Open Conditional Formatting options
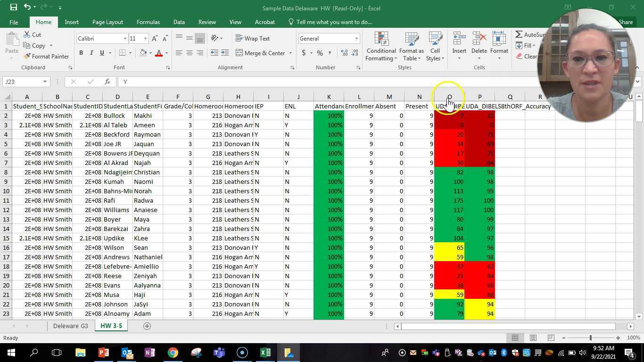The image size is (644, 362). coord(380,45)
